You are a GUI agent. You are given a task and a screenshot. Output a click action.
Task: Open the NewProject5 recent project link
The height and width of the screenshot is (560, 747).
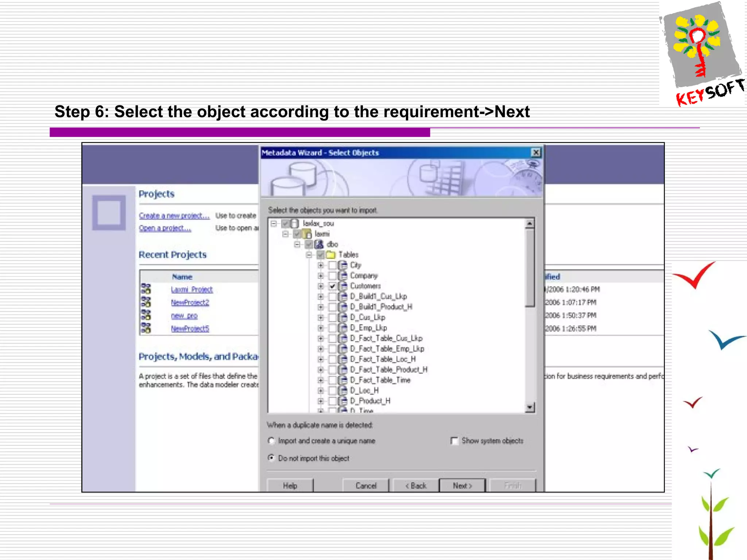(190, 328)
